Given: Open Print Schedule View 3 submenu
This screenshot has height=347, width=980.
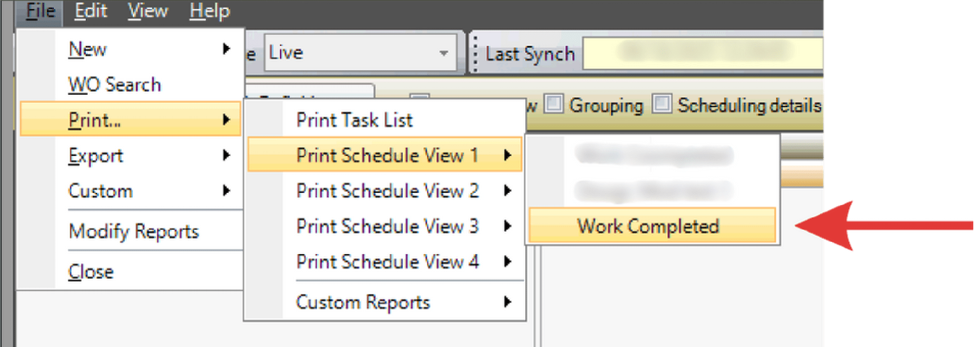Looking at the screenshot, I should pos(387,226).
